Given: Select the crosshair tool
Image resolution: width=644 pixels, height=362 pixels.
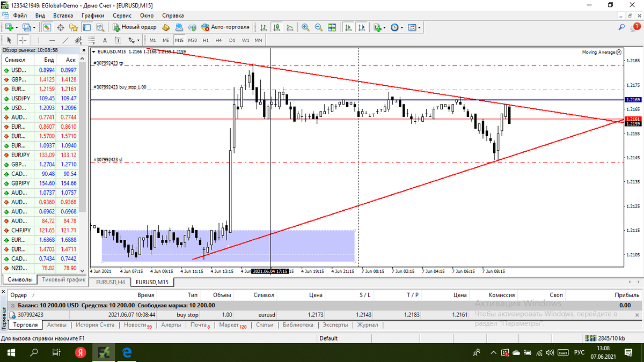Looking at the screenshot, I should pyautogui.click(x=23, y=40).
